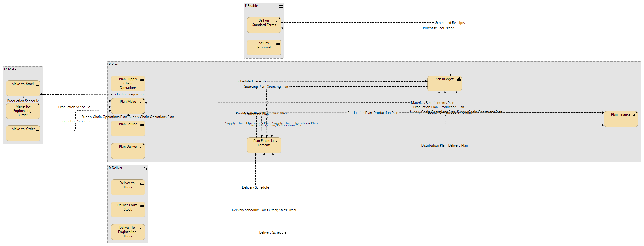Click process icon on Make-to-Stock node
Viewport: 644px width, 246px height.
click(x=37, y=84)
